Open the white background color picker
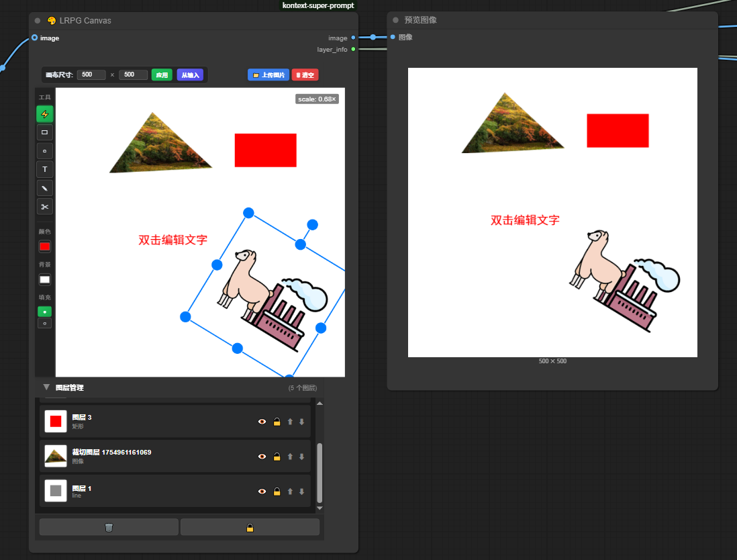The width and height of the screenshot is (737, 560). point(45,280)
